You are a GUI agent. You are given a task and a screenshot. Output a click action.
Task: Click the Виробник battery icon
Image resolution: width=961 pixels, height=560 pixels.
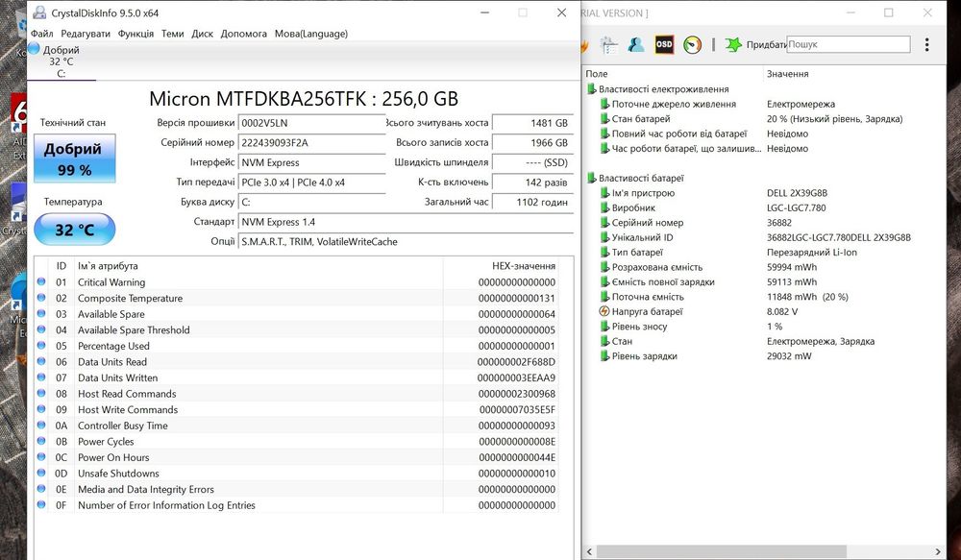(604, 207)
